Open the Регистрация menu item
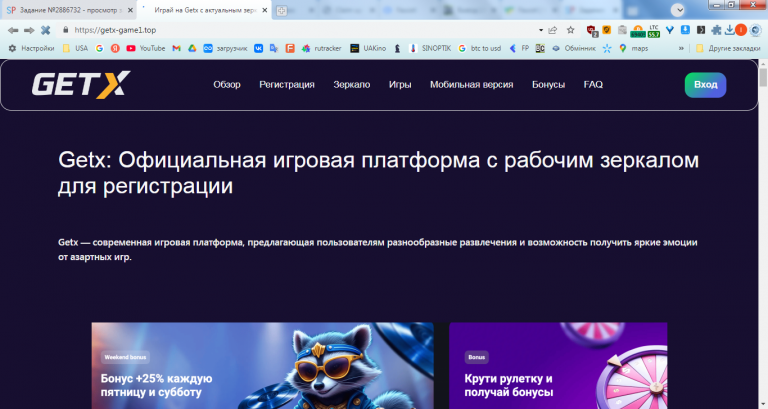This screenshot has width=768, height=409. click(287, 85)
